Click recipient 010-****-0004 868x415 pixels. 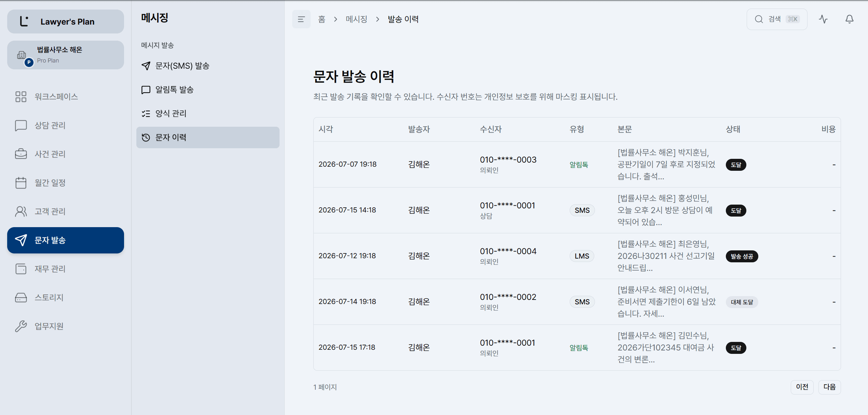click(x=508, y=251)
